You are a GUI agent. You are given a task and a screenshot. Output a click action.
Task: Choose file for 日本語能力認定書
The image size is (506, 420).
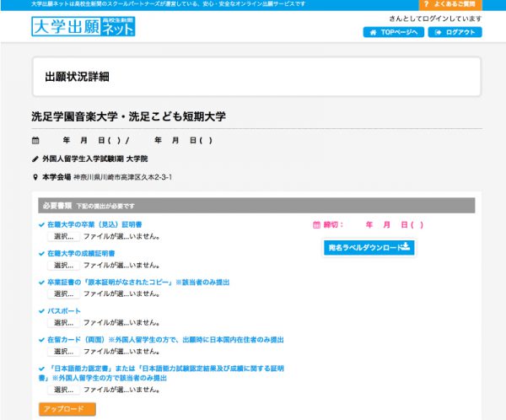click(x=63, y=390)
